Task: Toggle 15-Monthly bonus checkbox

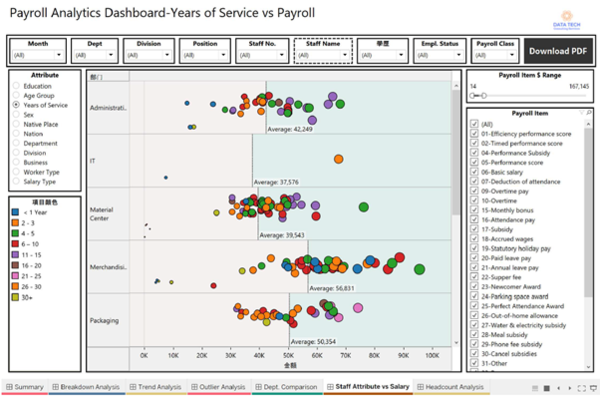Action: [474, 210]
